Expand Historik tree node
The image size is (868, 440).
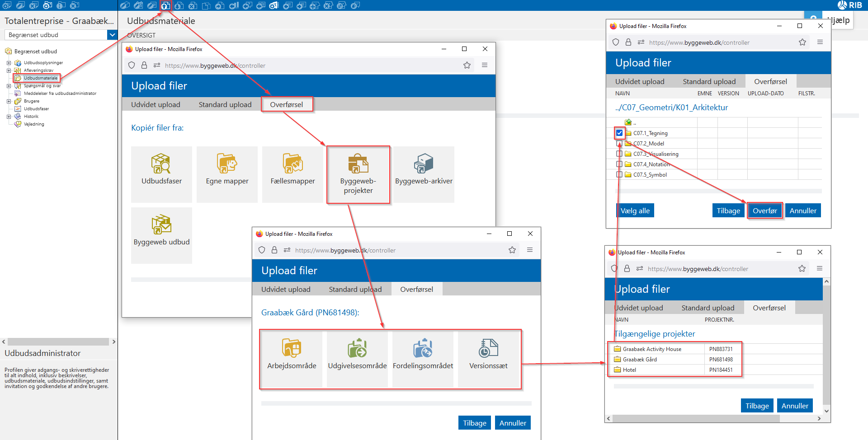[9, 117]
